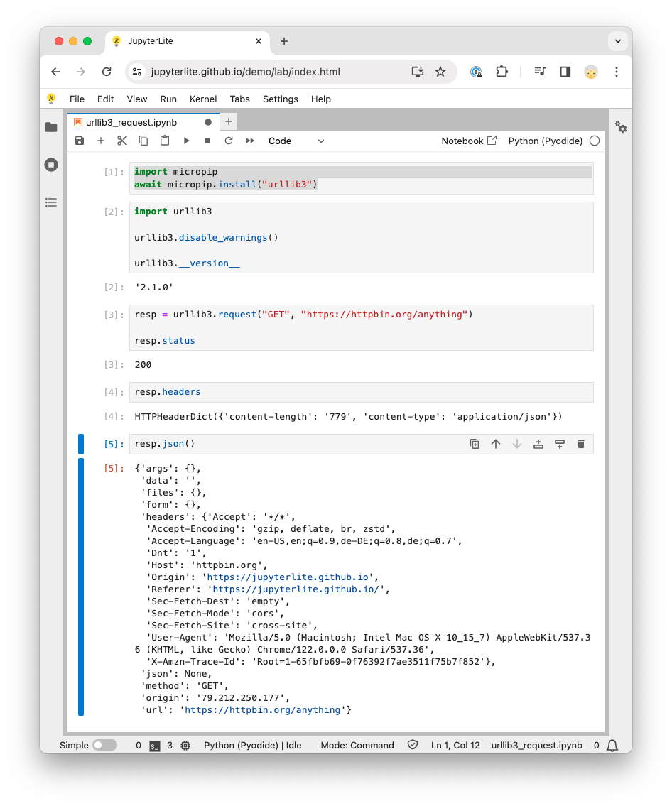
Task: Open the Kernel menu
Action: click(203, 99)
